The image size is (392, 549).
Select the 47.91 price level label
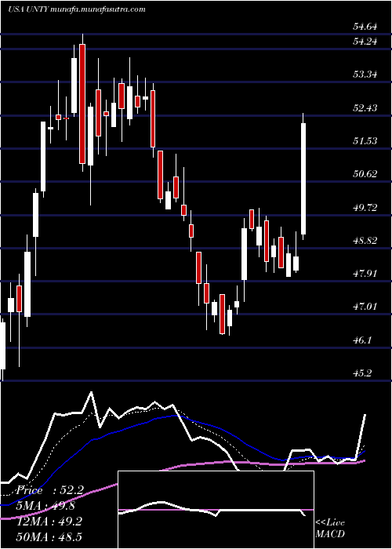pyautogui.click(x=365, y=274)
